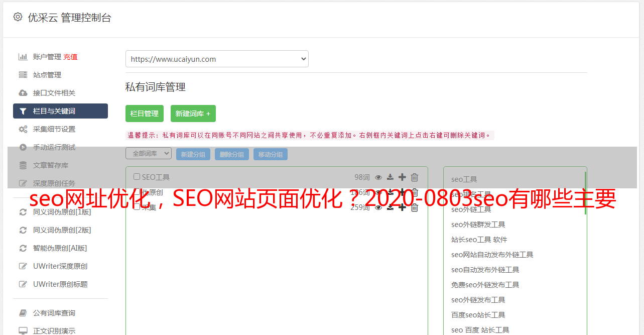644x335 pixels.
Task: Go to 站点管理 in the sidebar
Action: point(47,75)
